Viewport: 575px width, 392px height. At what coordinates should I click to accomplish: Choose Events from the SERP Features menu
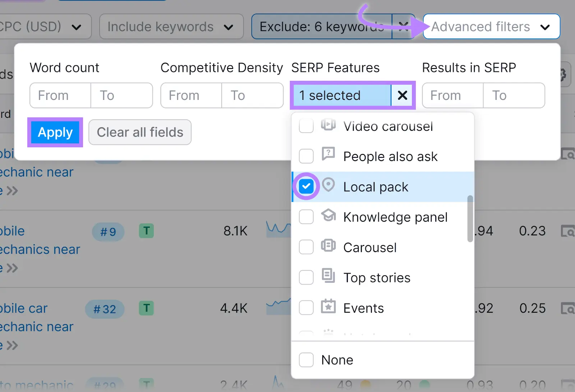point(363,308)
